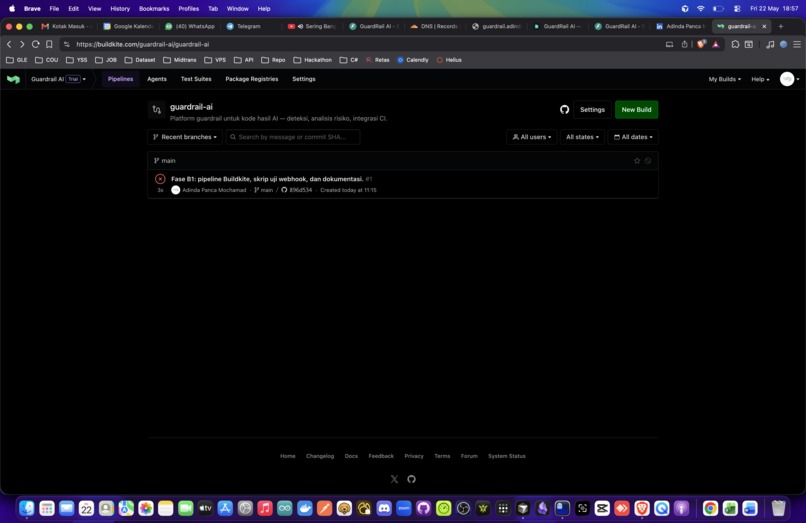Open Google Chrome from the Dock

click(710, 508)
